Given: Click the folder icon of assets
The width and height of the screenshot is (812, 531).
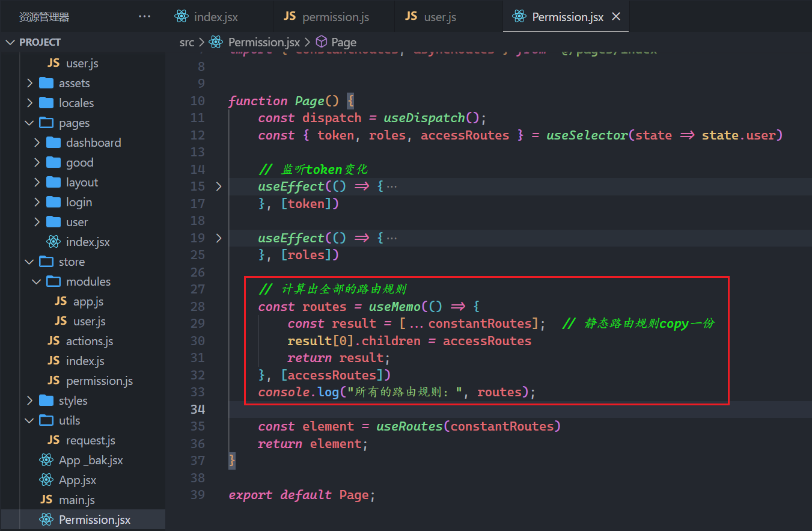Looking at the screenshot, I should 46,83.
